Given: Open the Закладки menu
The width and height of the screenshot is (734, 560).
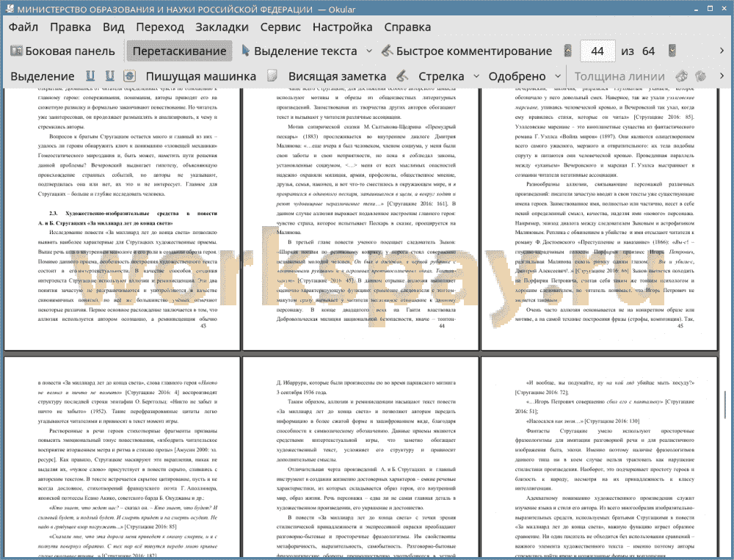Looking at the screenshot, I should click(x=222, y=27).
